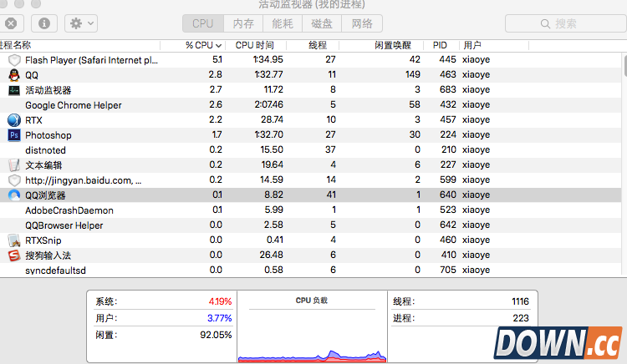Select the 文本编辑 process name

(x=43, y=165)
